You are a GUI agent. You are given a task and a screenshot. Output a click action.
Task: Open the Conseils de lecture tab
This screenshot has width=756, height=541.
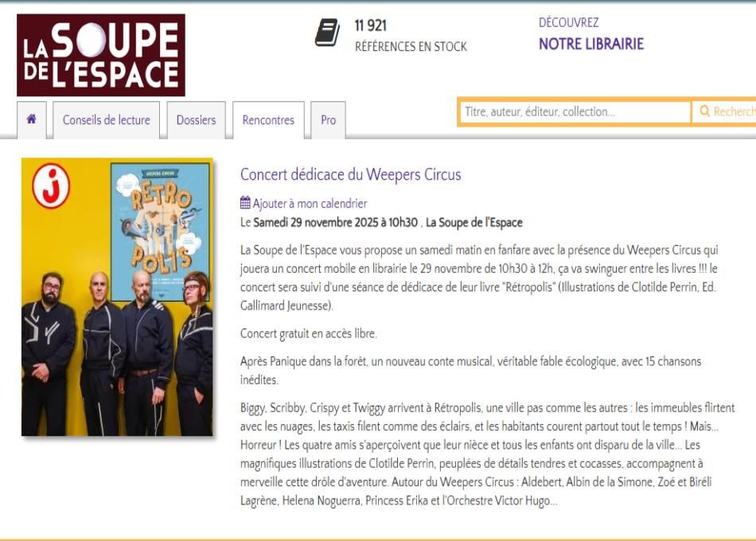click(x=106, y=120)
